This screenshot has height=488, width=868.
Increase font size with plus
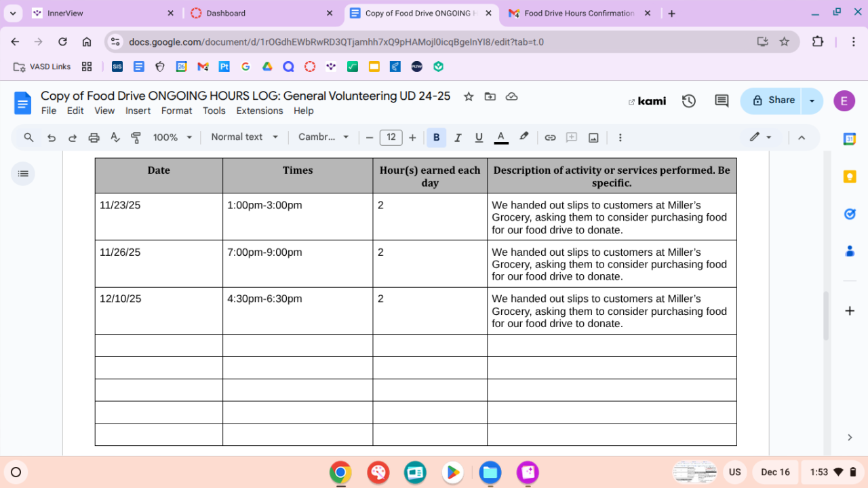[412, 138]
